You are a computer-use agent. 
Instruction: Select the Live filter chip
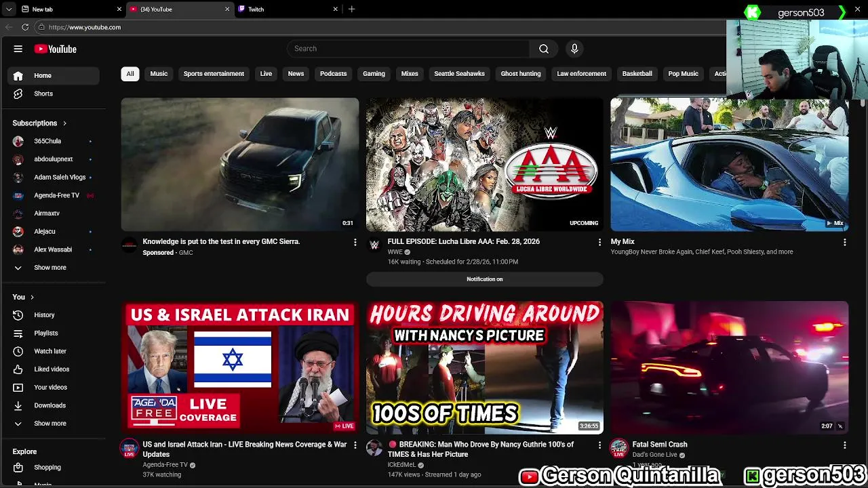(266, 74)
